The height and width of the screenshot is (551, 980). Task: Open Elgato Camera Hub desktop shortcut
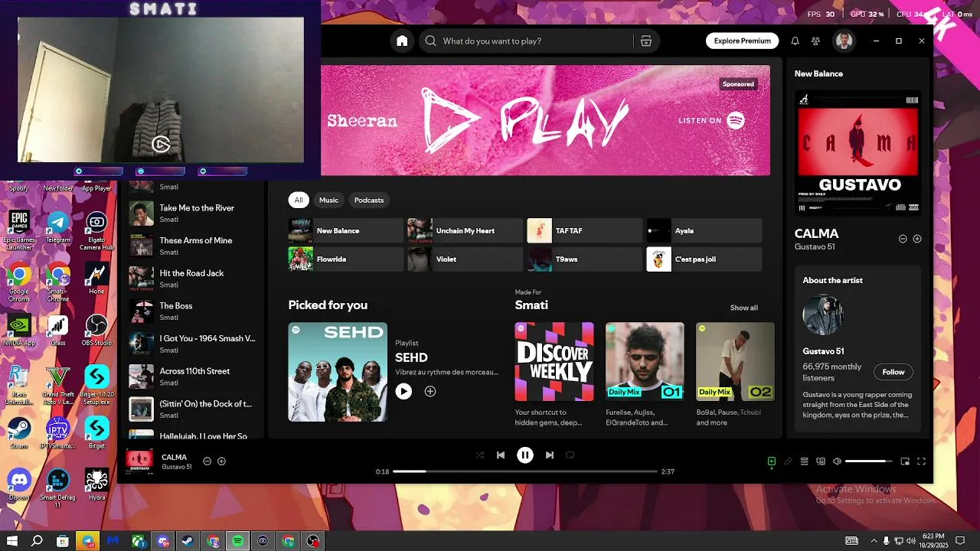click(x=96, y=232)
